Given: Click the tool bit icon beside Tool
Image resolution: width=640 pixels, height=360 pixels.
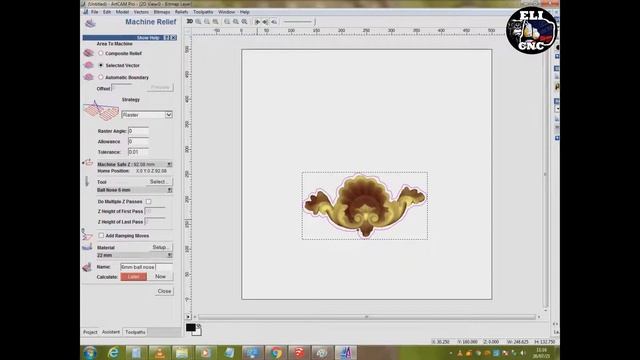Looking at the screenshot, I should coord(87,181).
